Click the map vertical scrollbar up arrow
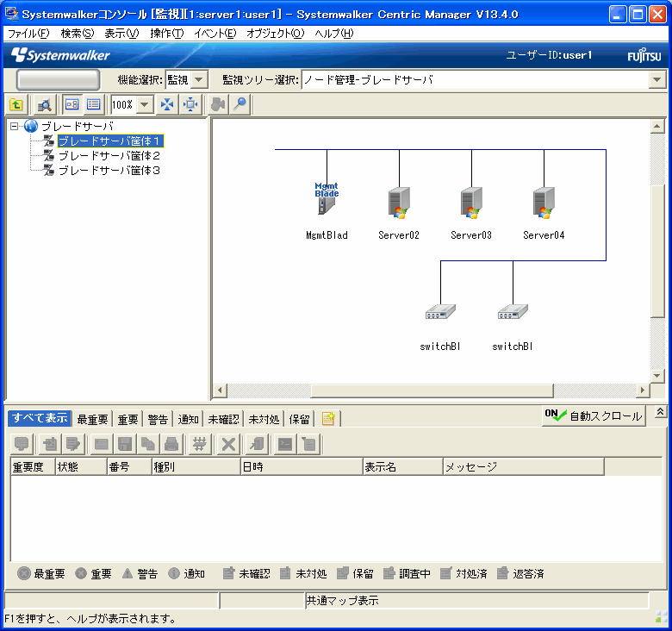This screenshot has height=631, width=672. (657, 126)
